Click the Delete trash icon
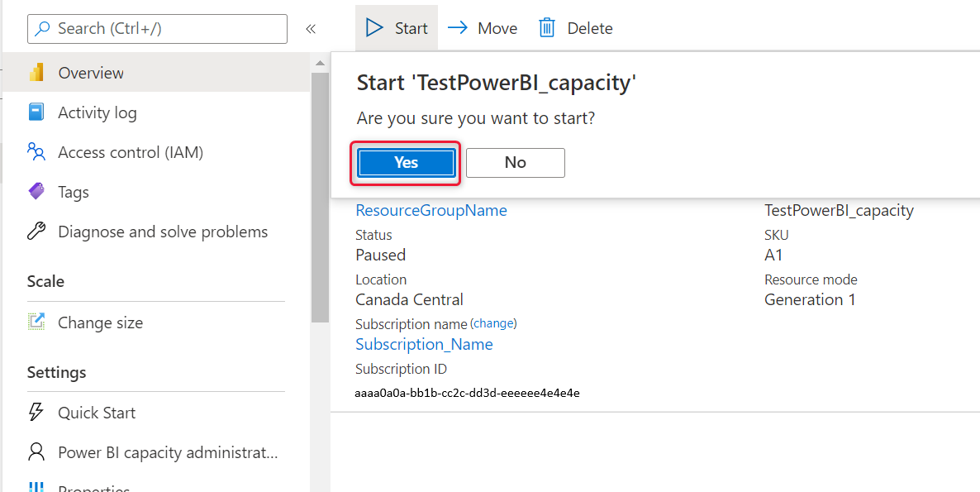 click(x=546, y=27)
